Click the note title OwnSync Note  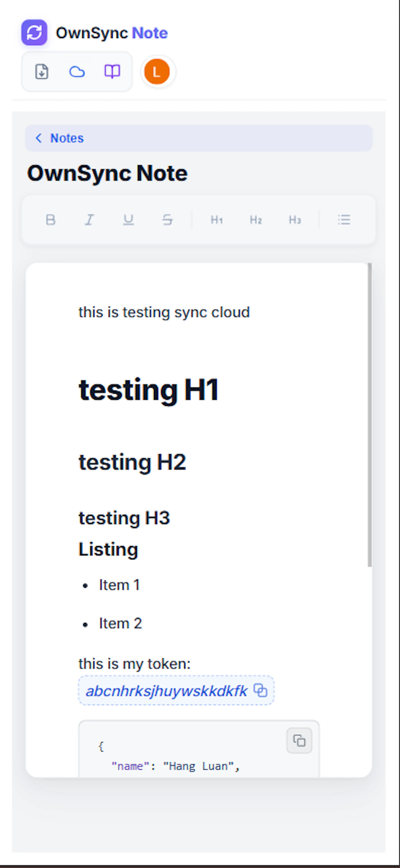click(x=107, y=173)
